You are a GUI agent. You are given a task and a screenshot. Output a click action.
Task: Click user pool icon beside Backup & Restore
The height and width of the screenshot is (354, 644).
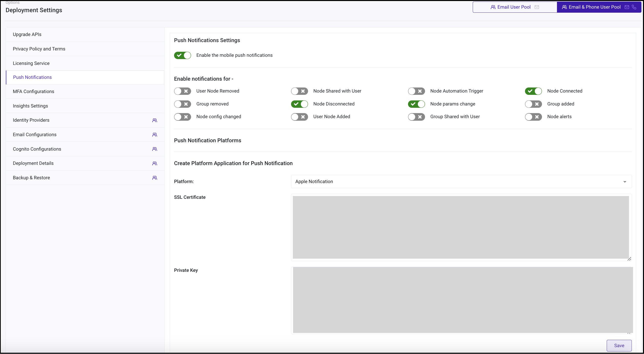[155, 178]
